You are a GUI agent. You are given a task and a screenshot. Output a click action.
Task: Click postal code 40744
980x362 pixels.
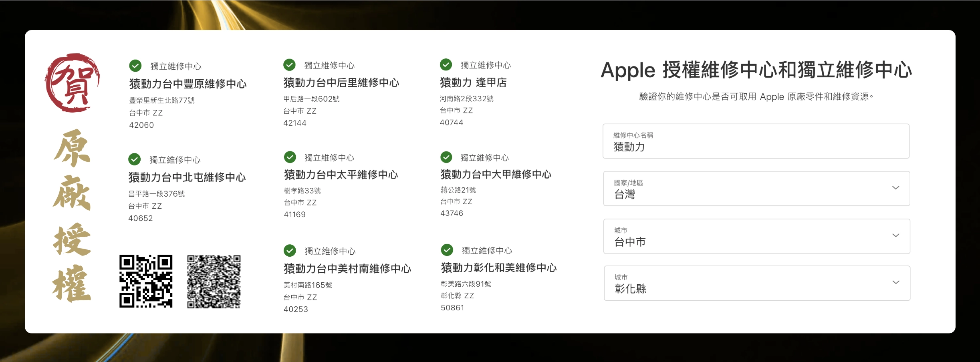[452, 123]
